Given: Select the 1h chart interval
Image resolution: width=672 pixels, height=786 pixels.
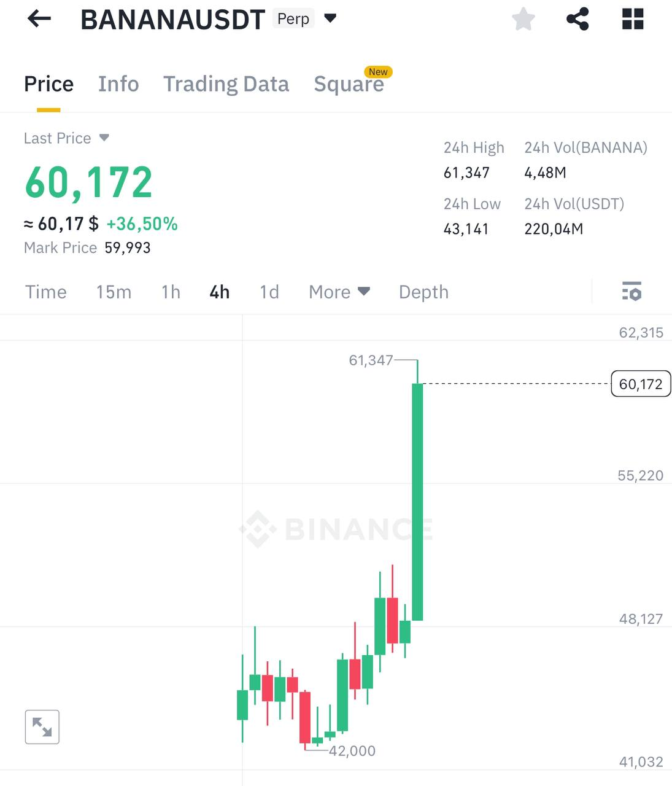Looking at the screenshot, I should pos(171,292).
